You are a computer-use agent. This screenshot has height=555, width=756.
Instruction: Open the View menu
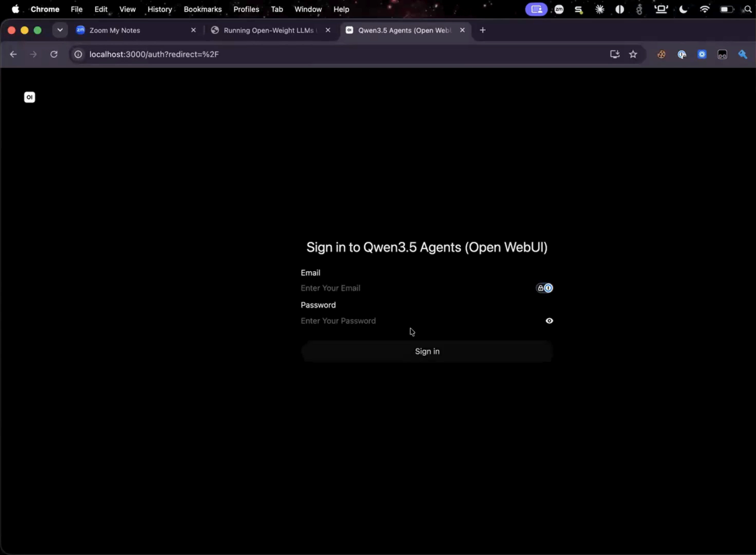127,9
